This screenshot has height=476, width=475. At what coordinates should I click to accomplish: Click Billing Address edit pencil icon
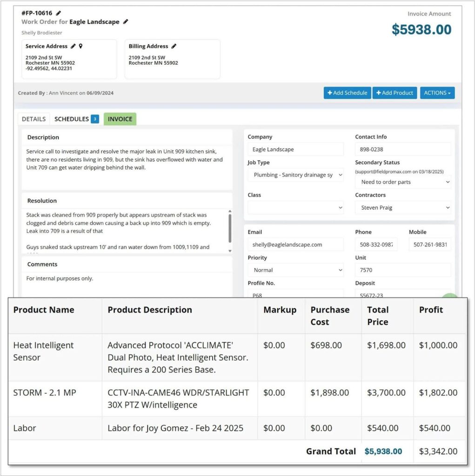click(x=174, y=46)
